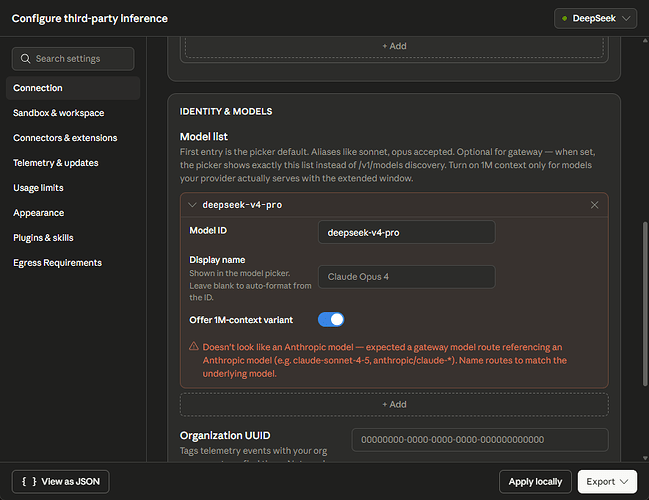Image resolution: width=649 pixels, height=500 pixels.
Task: Click the curly braces JSON icon
Action: tap(29, 481)
